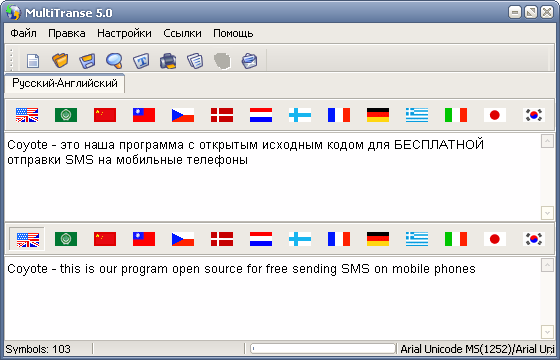
Task: Choose German flag in the source language row
Action: point(378,115)
